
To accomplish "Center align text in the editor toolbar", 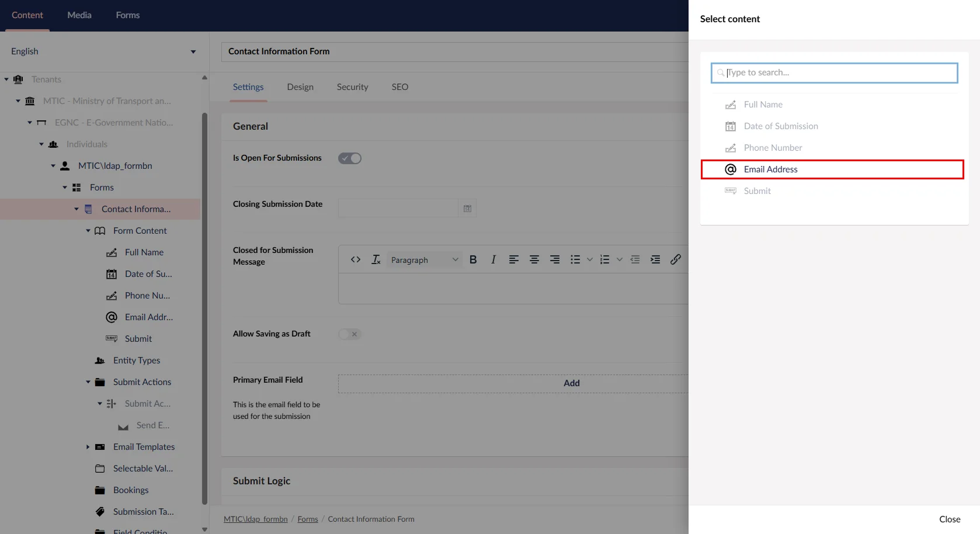I will pyautogui.click(x=534, y=260).
